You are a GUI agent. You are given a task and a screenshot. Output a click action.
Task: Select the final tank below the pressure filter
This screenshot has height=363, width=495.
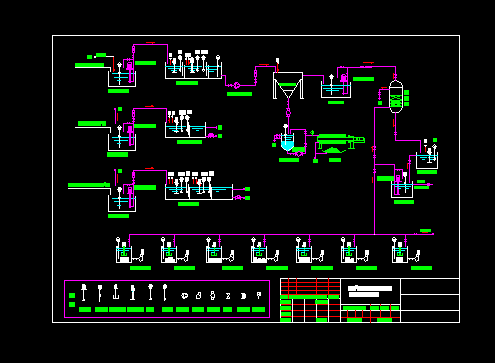click(427, 161)
